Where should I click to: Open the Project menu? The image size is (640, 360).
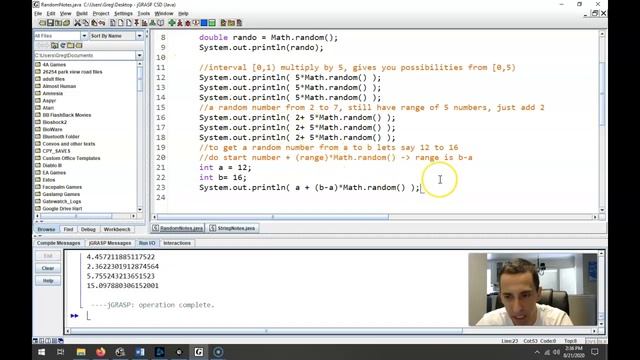coord(101,13)
